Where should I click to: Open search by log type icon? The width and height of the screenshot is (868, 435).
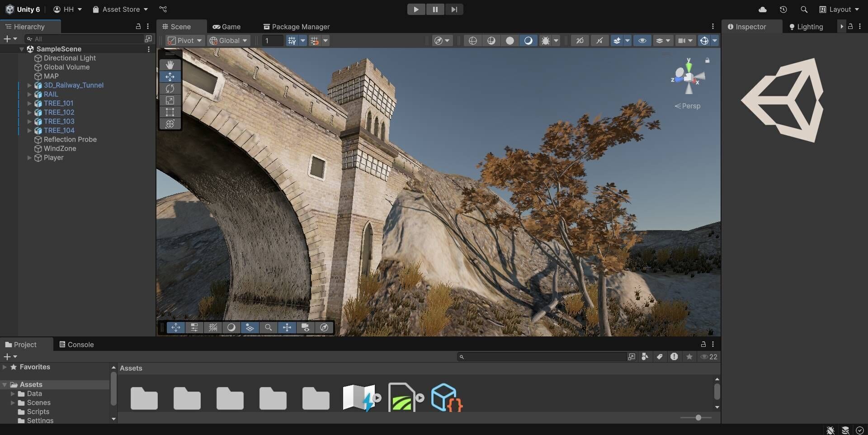tap(674, 357)
